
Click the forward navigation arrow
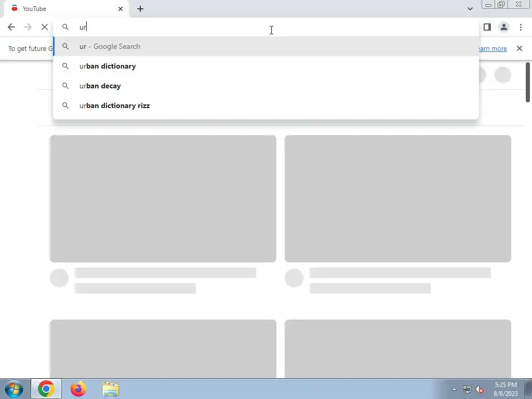28,27
